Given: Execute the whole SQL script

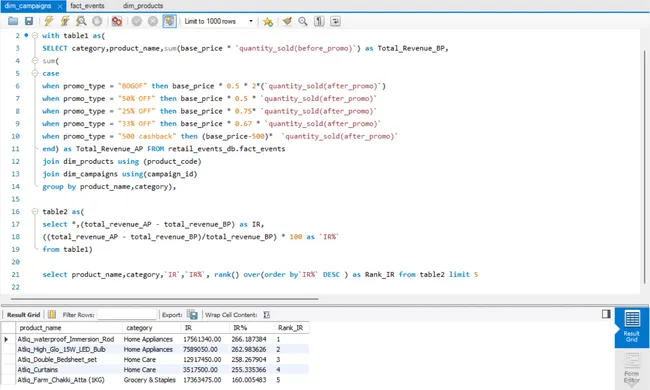Looking at the screenshot, I should (49, 21).
